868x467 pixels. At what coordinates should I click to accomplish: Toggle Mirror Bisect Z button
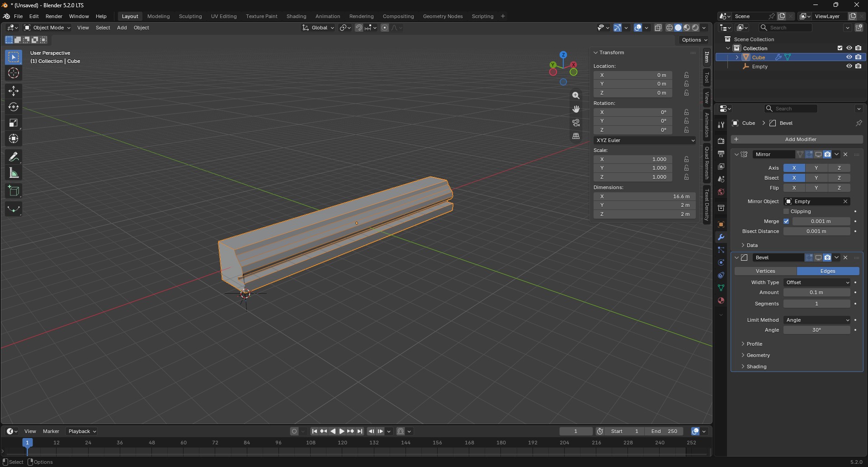pos(839,178)
